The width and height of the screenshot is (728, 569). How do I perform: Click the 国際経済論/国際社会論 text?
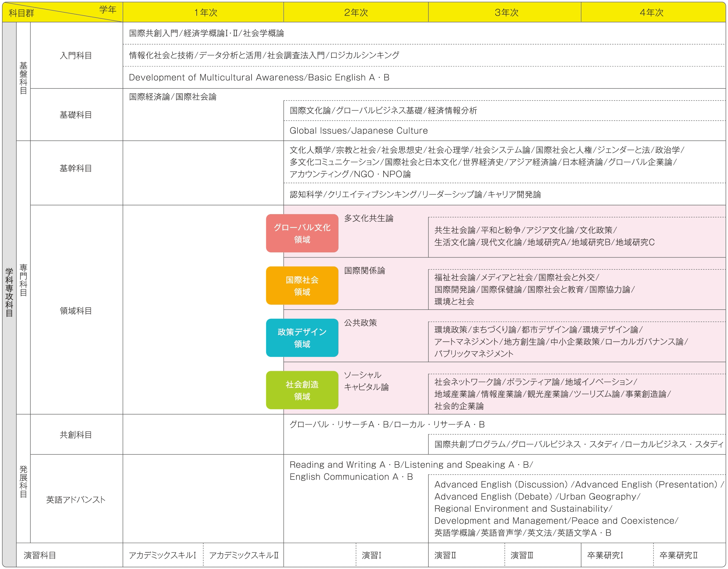click(173, 97)
